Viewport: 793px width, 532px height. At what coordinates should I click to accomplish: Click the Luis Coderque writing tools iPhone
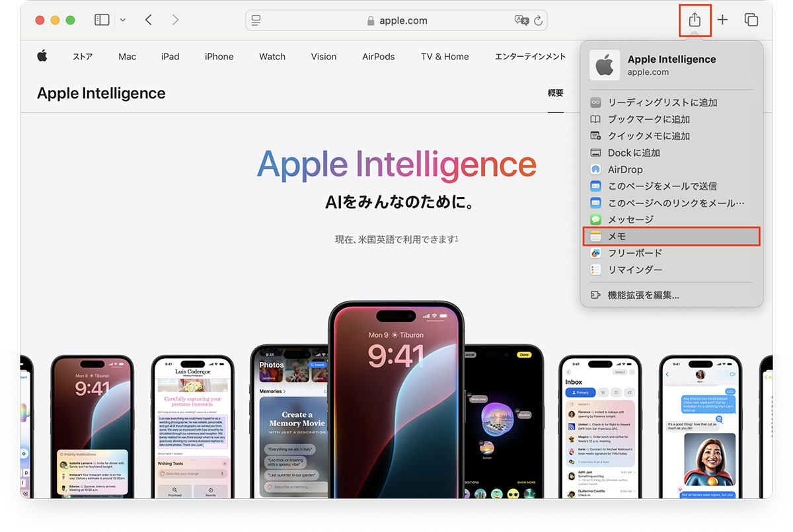pyautogui.click(x=193, y=427)
